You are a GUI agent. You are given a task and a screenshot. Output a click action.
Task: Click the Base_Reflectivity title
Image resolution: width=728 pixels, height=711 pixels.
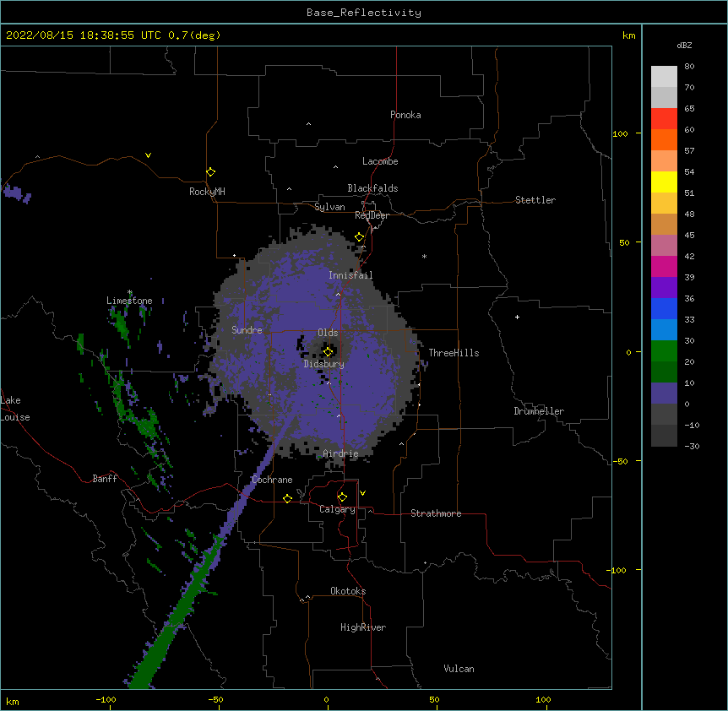pyautogui.click(x=364, y=13)
